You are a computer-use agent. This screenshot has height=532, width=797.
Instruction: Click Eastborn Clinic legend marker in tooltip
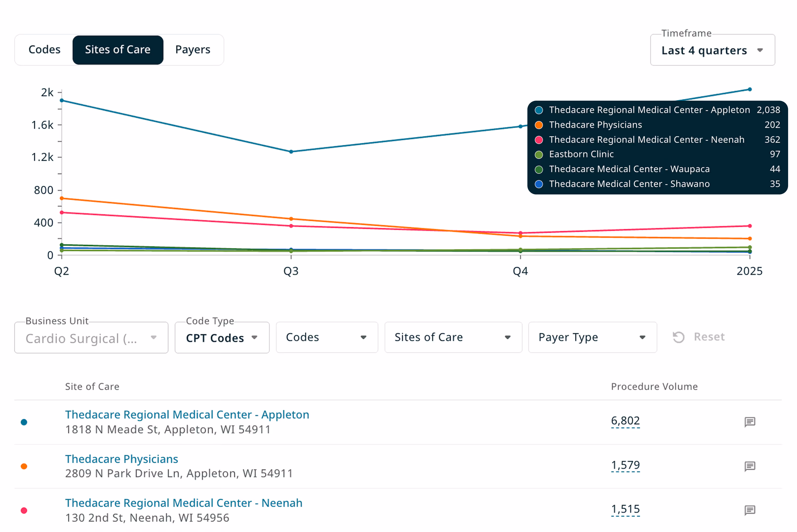(539, 155)
